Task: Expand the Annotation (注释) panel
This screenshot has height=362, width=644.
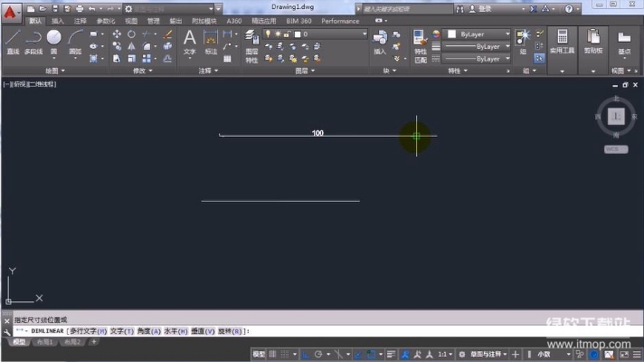Action: 208,71
